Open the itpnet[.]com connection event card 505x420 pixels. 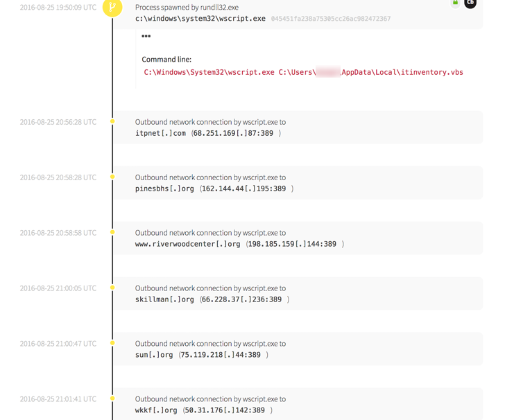click(298, 128)
